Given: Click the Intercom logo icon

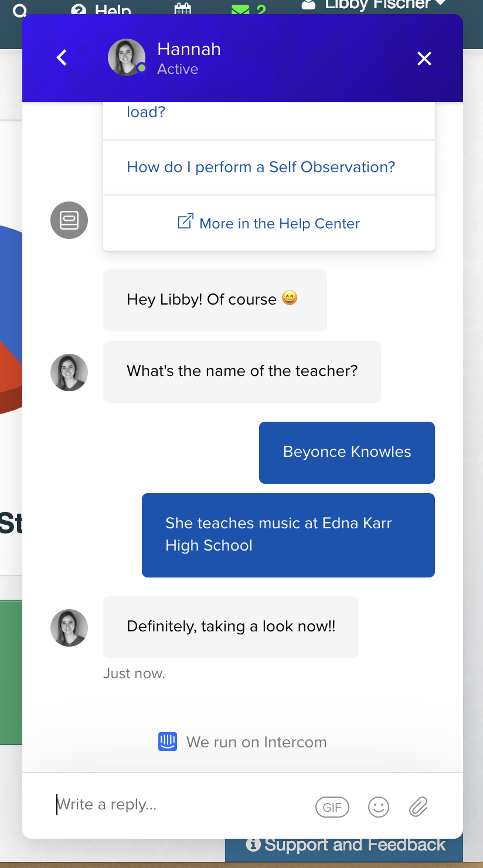Looking at the screenshot, I should pos(168,742).
